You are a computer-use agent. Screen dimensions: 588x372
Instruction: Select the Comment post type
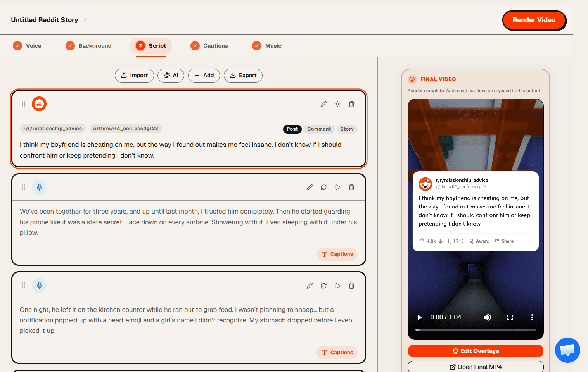319,129
